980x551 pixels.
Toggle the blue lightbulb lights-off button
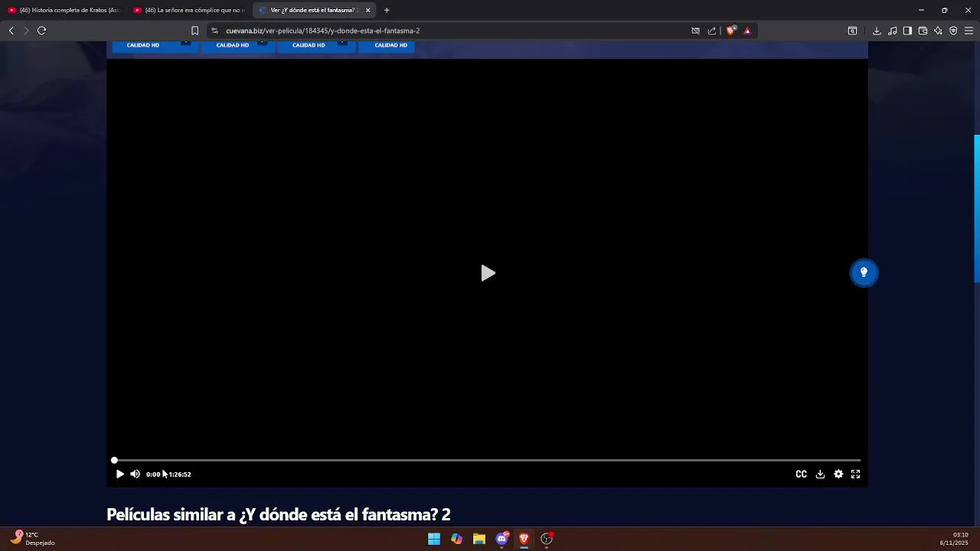(864, 272)
